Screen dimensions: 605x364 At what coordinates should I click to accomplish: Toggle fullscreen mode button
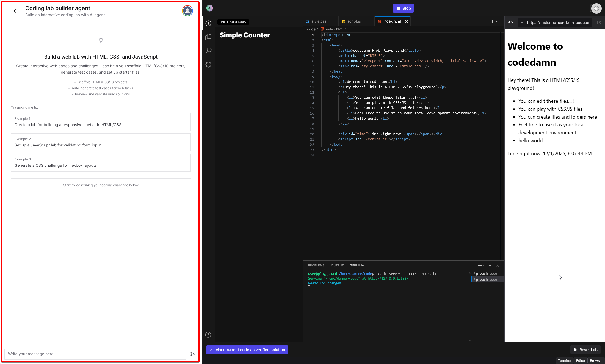click(596, 8)
